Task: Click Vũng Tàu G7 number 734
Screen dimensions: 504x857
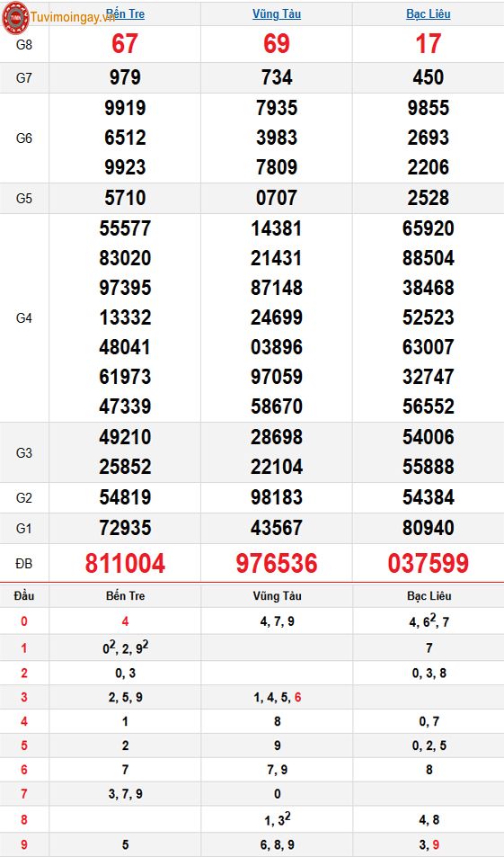Action: pos(277,77)
